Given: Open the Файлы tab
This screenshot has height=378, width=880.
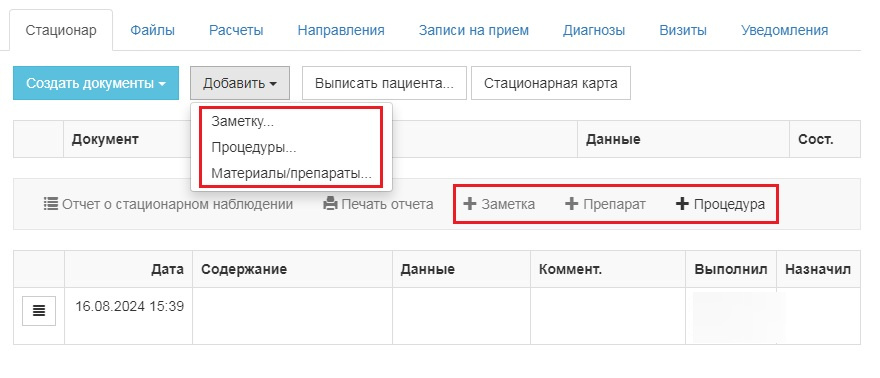Looking at the screenshot, I should tap(152, 30).
